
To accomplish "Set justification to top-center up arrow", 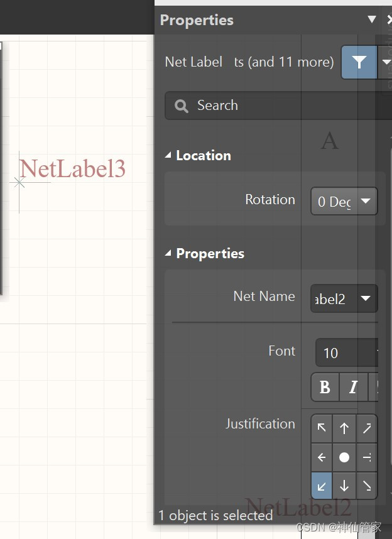I will coord(344,428).
